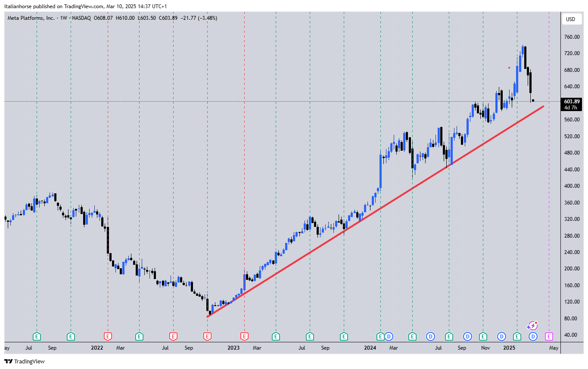Click the 720.00 price axis label
Image resolution: width=588 pixels, height=369 pixels.
click(571, 53)
